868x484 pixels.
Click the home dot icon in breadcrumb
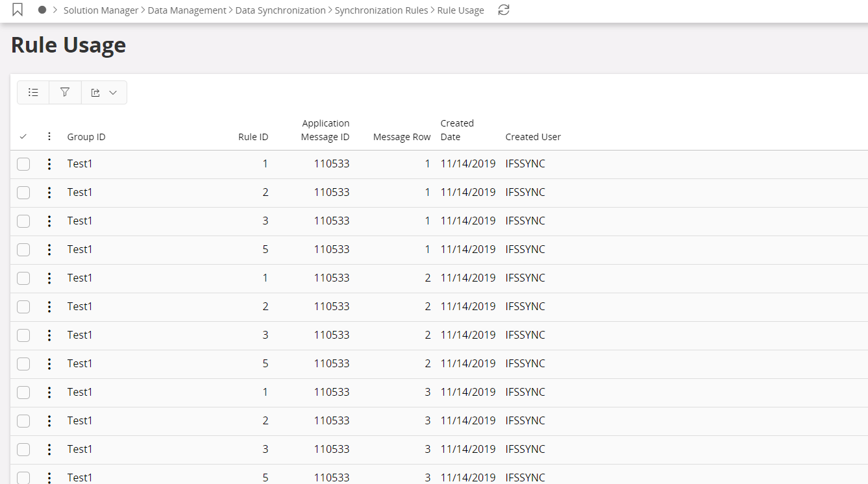coord(42,10)
